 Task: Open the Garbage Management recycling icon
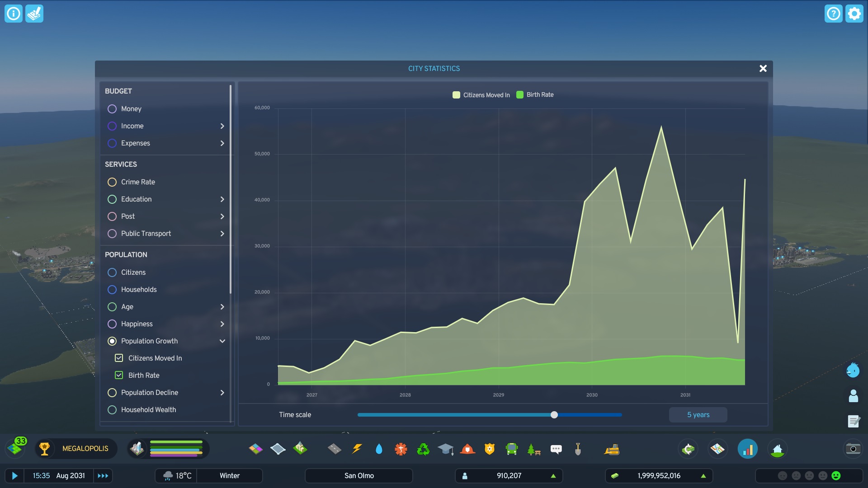tap(423, 449)
